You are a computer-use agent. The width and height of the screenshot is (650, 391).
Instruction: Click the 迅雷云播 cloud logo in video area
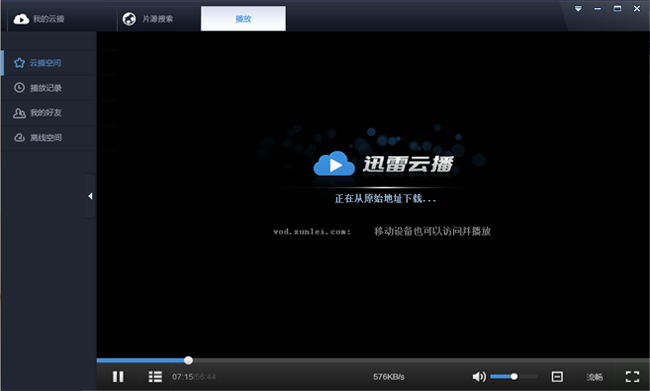click(x=334, y=164)
